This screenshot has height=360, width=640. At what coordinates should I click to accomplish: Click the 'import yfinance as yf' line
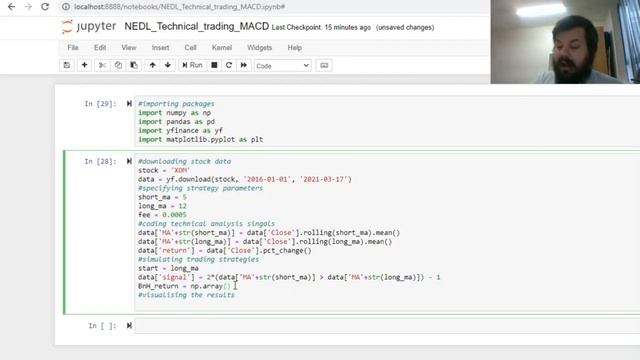coord(180,131)
